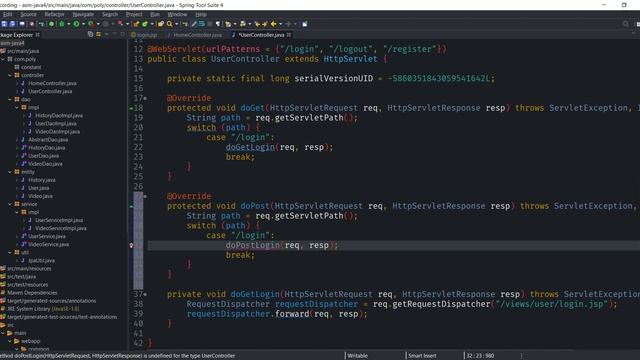
Task: Select AbstractDao.java in the tree
Action: pos(48,140)
